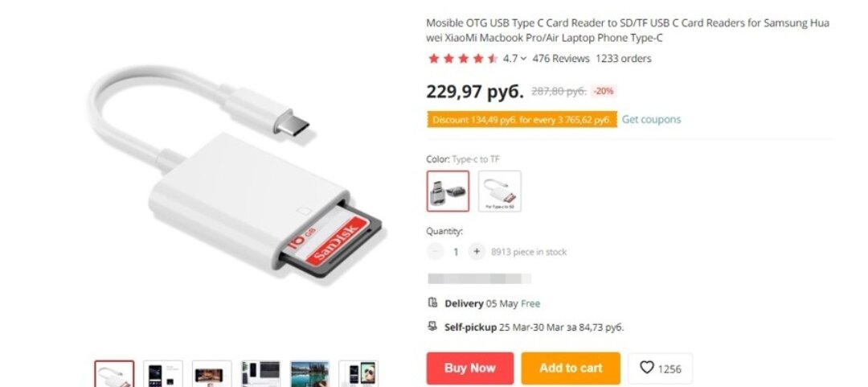868x387 pixels.
Task: Click the heart wishlist icon
Action: coord(646,368)
